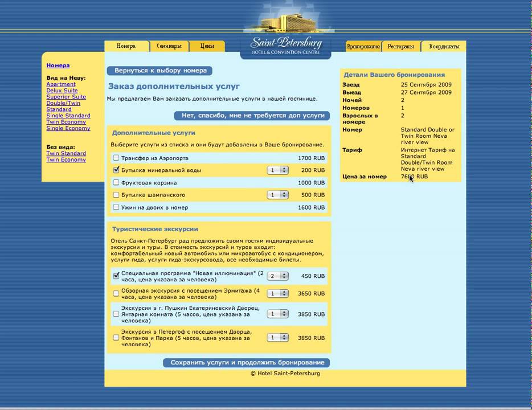
Task: Open Новая иллюминация people count dropdown
Action: coord(278,276)
